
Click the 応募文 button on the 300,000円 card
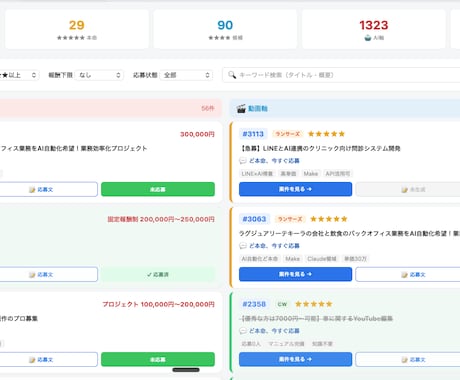[49, 189]
